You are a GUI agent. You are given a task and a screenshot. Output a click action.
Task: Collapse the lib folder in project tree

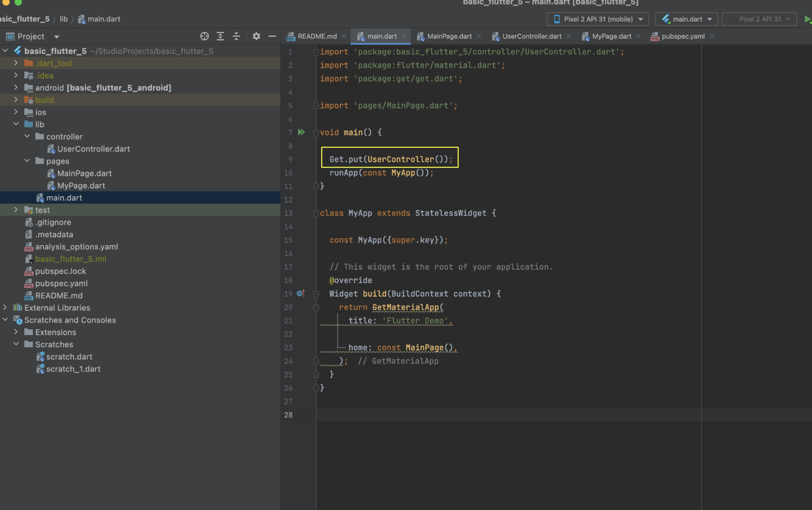coord(15,124)
